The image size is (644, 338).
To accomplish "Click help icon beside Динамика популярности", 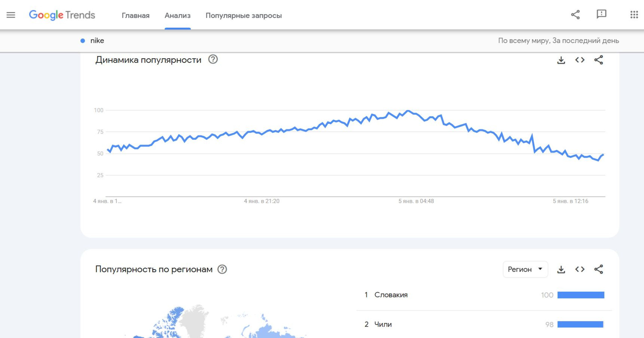I will click(x=213, y=59).
